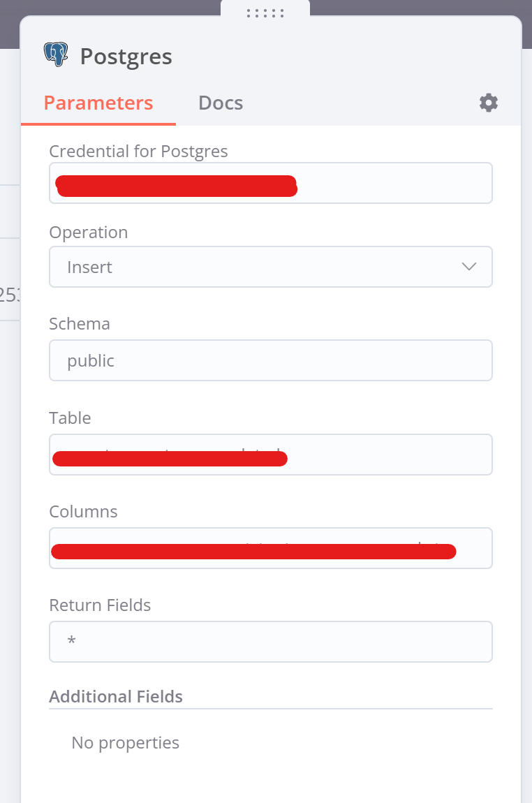Viewport: 532px width, 803px height.
Task: Open the Operation dropdown showing Insert
Action: pyautogui.click(x=270, y=267)
